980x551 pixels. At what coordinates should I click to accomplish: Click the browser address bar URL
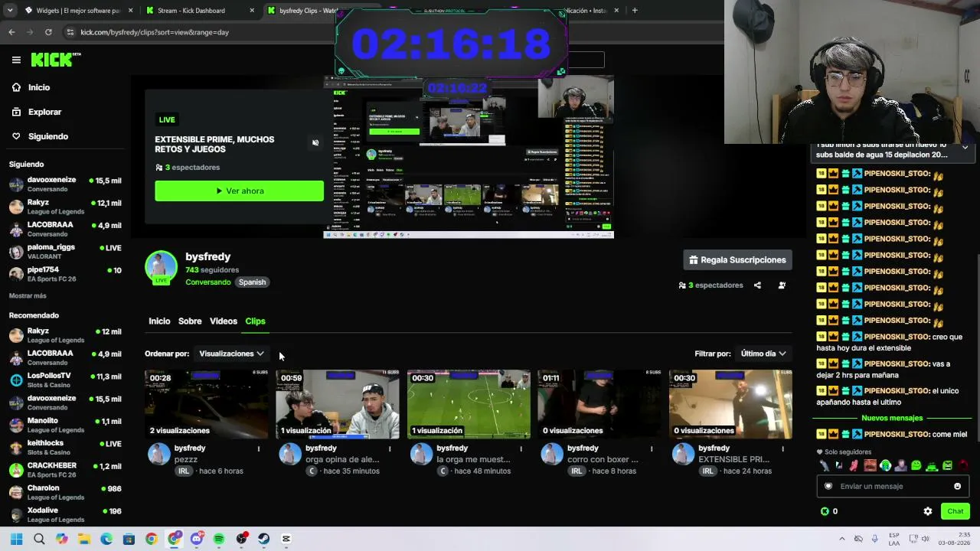point(155,32)
